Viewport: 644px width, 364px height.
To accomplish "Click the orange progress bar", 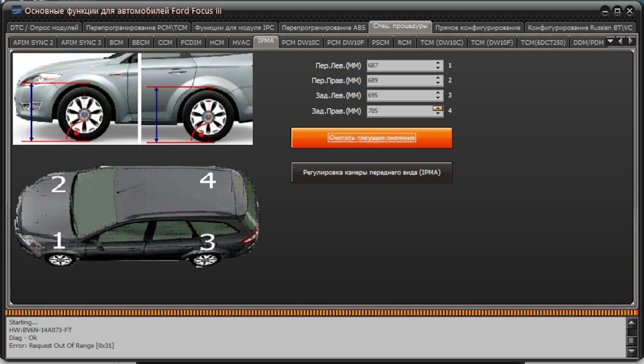I will pyautogui.click(x=322, y=312).
